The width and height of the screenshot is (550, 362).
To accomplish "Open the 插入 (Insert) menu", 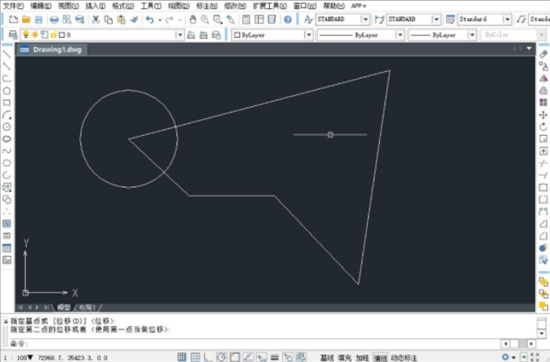I will tap(96, 6).
